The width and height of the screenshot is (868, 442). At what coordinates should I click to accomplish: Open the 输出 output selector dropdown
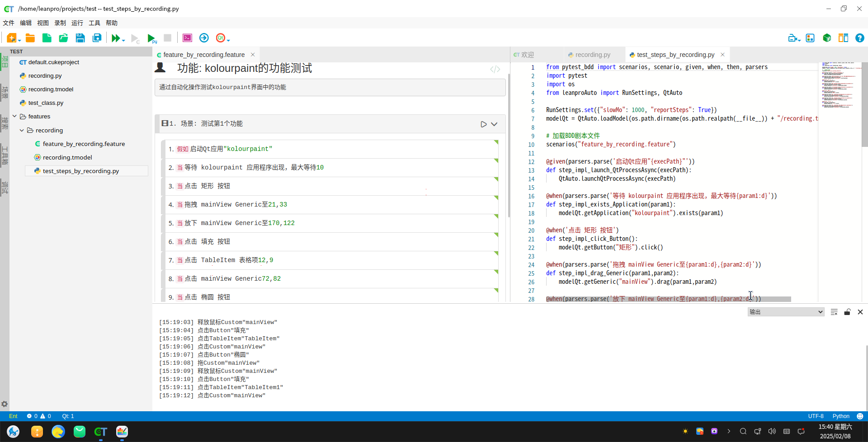coord(786,312)
